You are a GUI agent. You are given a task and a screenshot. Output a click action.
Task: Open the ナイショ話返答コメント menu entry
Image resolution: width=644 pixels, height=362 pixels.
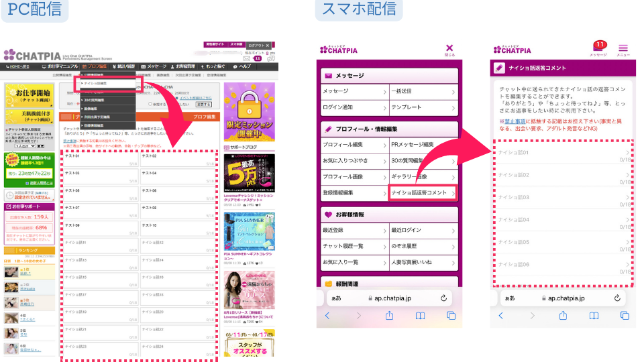tap(423, 193)
